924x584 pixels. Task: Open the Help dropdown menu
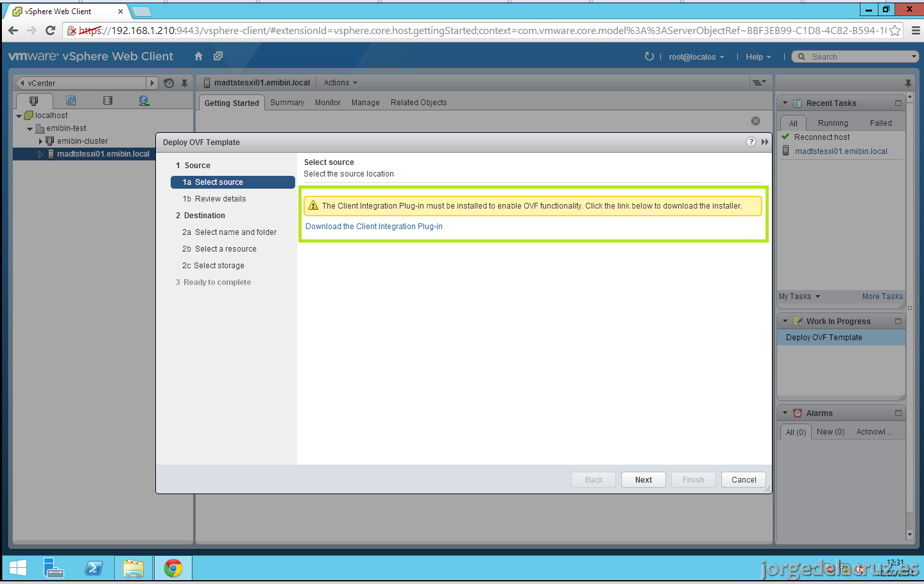[x=758, y=57]
